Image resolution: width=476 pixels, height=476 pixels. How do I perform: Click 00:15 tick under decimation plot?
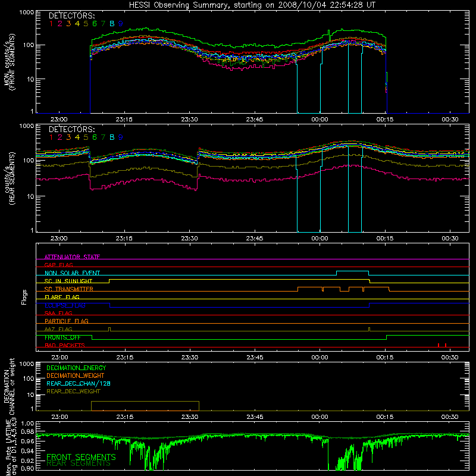[385, 417]
